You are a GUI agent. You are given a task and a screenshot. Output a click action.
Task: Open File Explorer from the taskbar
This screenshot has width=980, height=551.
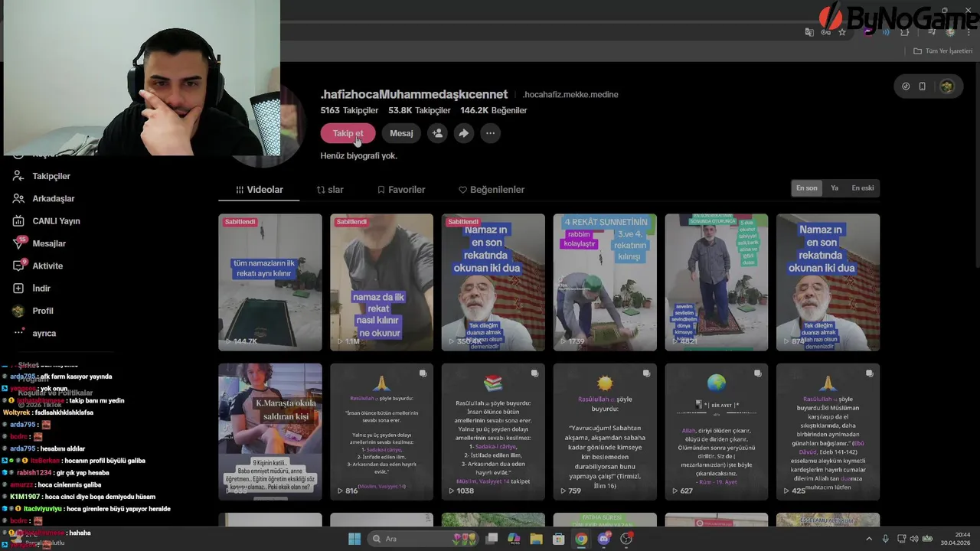(x=537, y=539)
